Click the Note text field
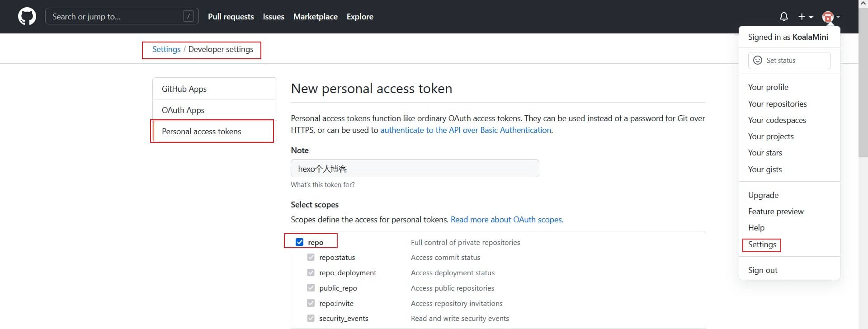Image resolution: width=868 pixels, height=329 pixels. coord(415,169)
